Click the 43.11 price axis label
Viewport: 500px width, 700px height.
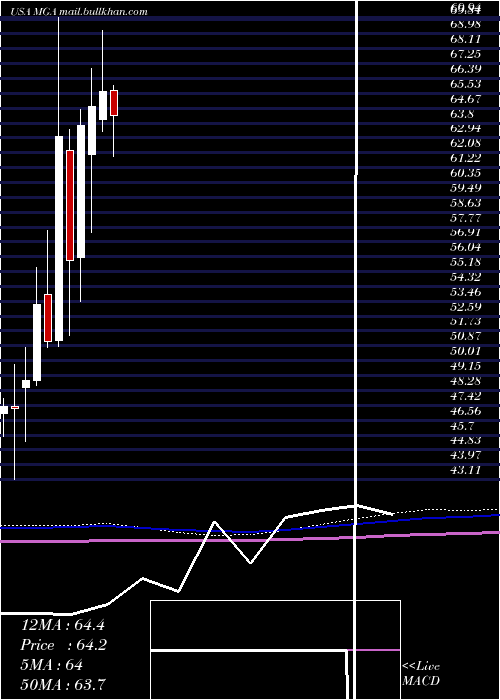(x=466, y=470)
